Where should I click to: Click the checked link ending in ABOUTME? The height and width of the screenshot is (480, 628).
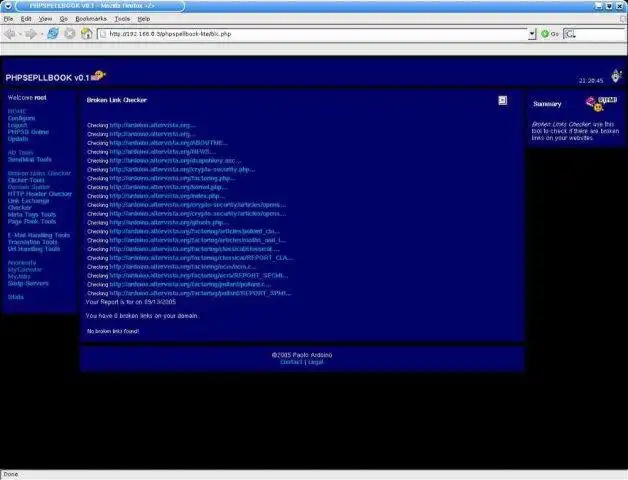[x=169, y=143]
